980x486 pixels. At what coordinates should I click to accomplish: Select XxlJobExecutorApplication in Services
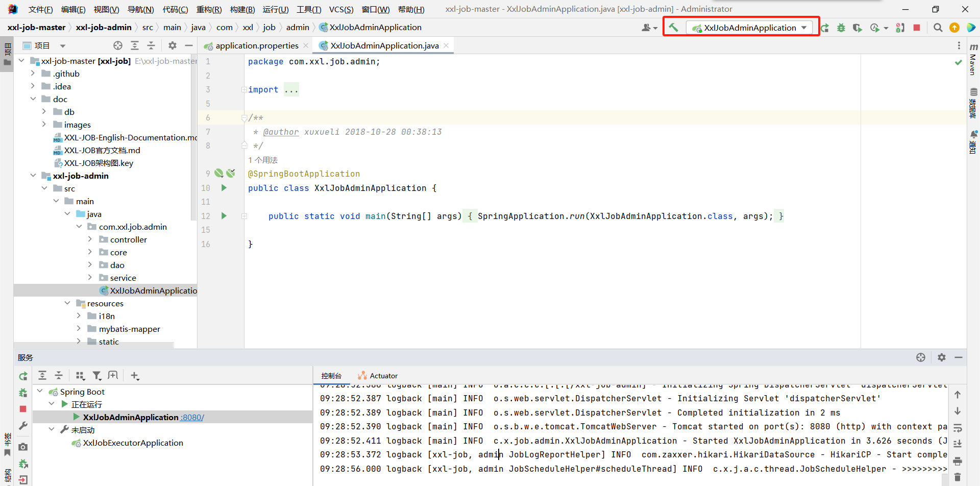(133, 443)
